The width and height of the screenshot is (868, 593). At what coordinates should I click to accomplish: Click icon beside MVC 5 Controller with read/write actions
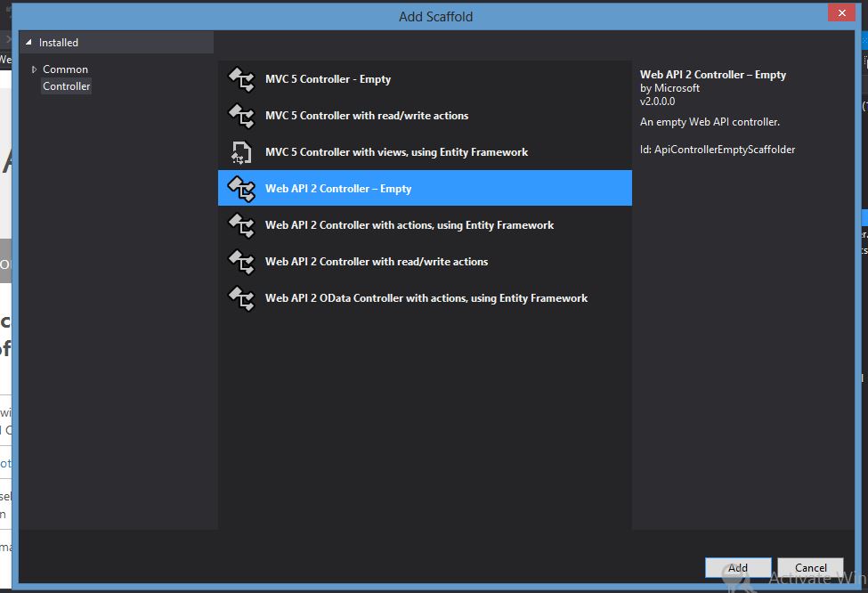click(241, 116)
